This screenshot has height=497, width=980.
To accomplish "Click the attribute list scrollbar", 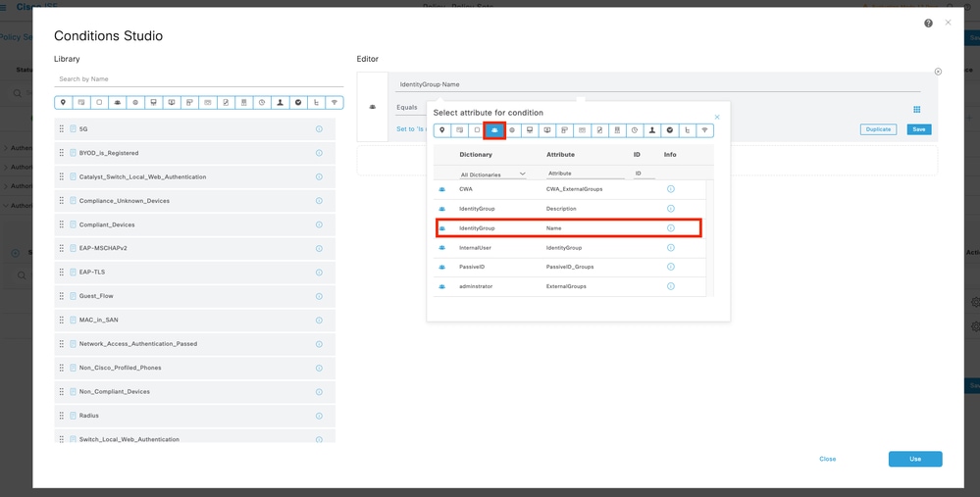I will [x=709, y=237].
